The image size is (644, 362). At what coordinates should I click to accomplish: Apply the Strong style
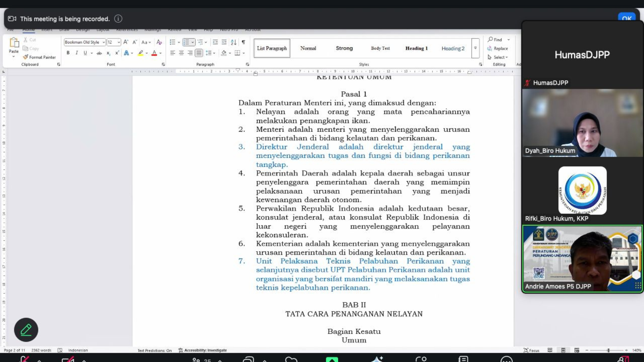(x=344, y=48)
